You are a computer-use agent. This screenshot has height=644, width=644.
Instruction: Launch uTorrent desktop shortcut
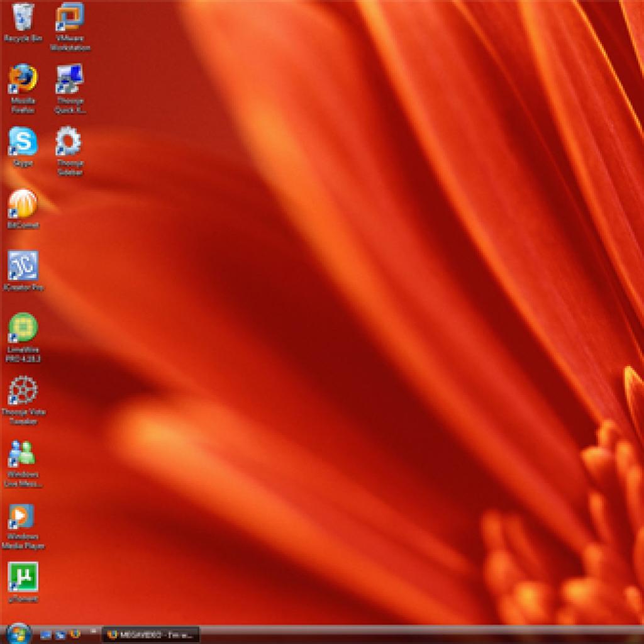click(23, 582)
